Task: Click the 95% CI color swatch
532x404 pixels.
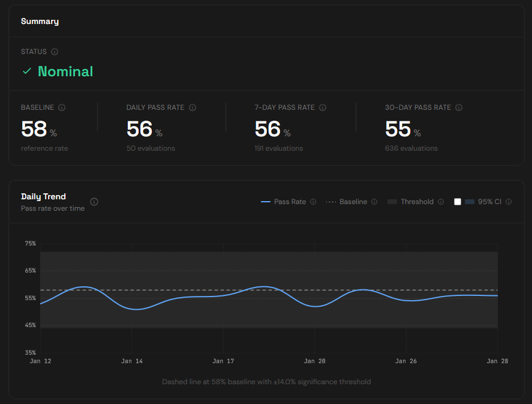Action: click(x=470, y=202)
